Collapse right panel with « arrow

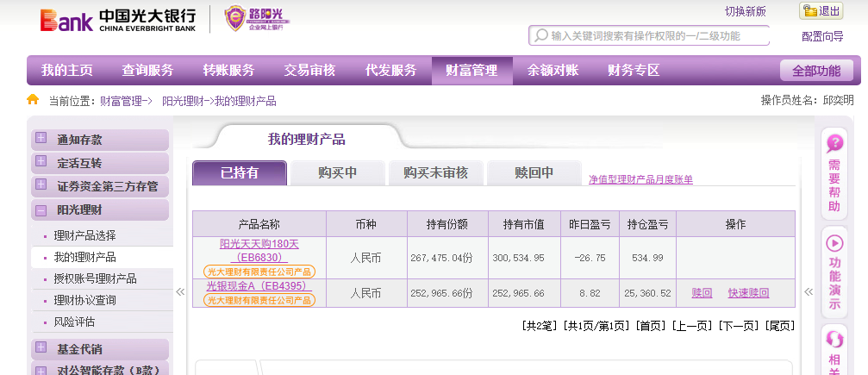pos(809,292)
